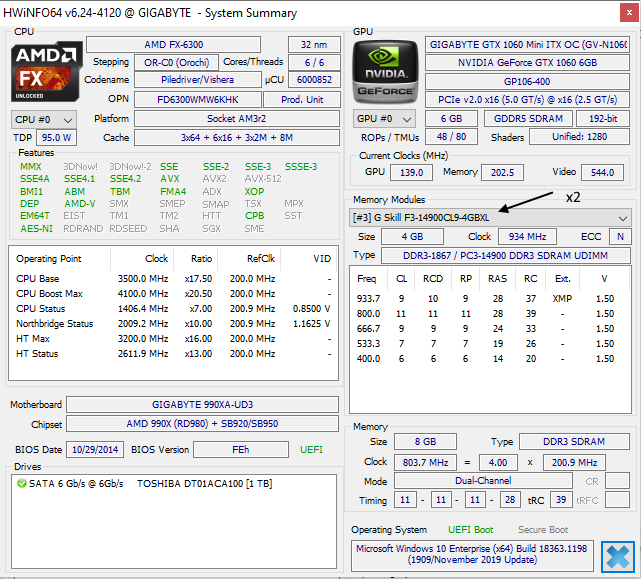This screenshot has width=641, height=579.
Task: Click the 6 GB video memory field
Action: [451, 119]
